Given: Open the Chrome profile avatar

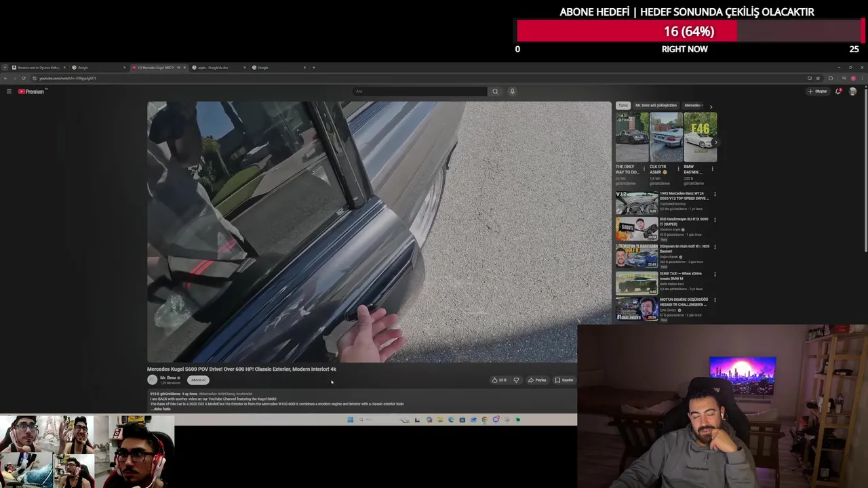Looking at the screenshot, I should pos(853,78).
